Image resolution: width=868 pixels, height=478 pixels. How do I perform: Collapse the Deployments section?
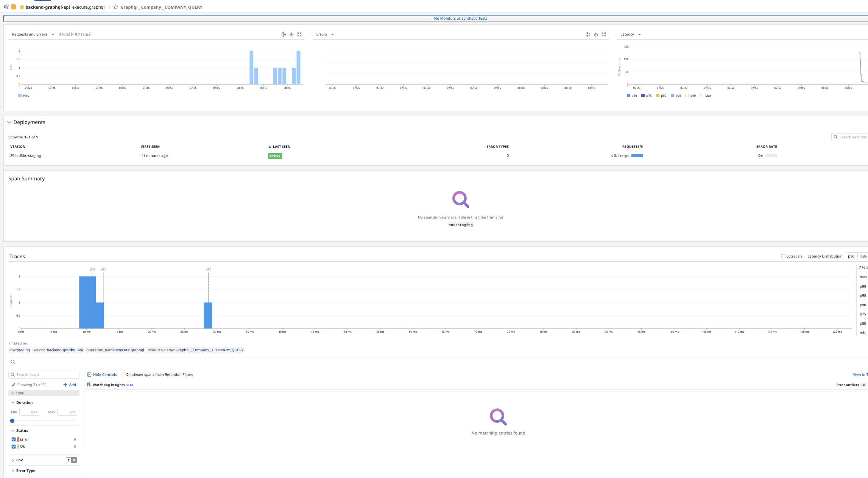9,122
